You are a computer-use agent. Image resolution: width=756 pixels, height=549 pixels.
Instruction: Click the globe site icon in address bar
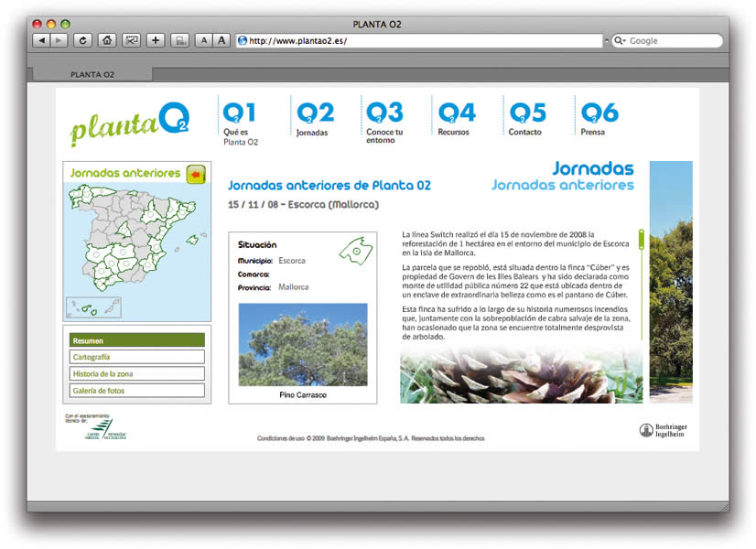[x=243, y=40]
